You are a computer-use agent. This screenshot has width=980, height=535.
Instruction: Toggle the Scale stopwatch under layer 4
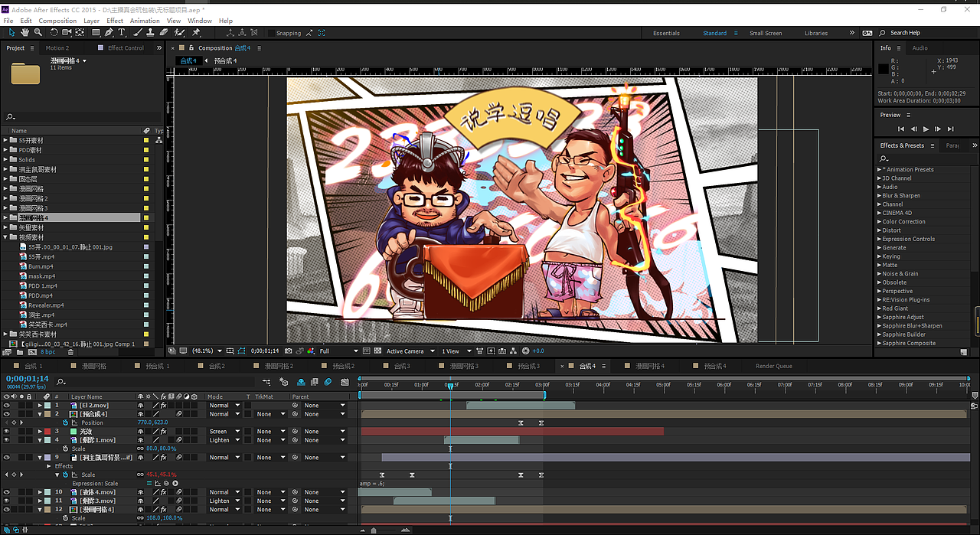(x=65, y=449)
